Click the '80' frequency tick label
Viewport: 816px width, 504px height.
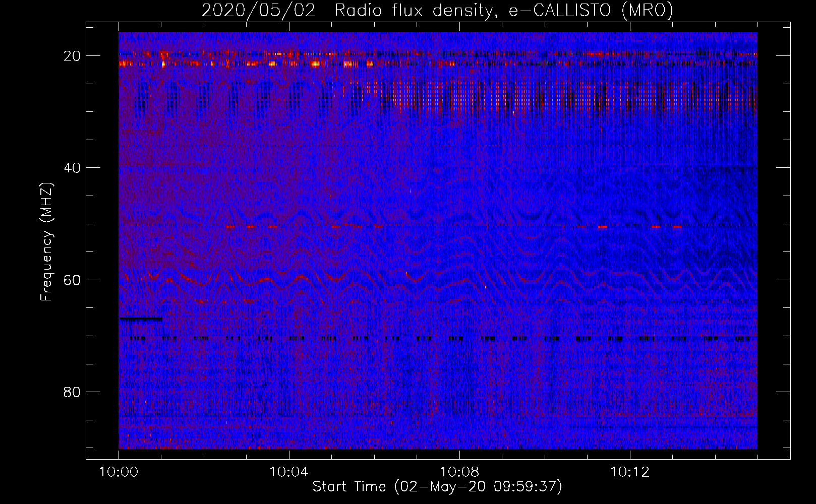pyautogui.click(x=73, y=392)
